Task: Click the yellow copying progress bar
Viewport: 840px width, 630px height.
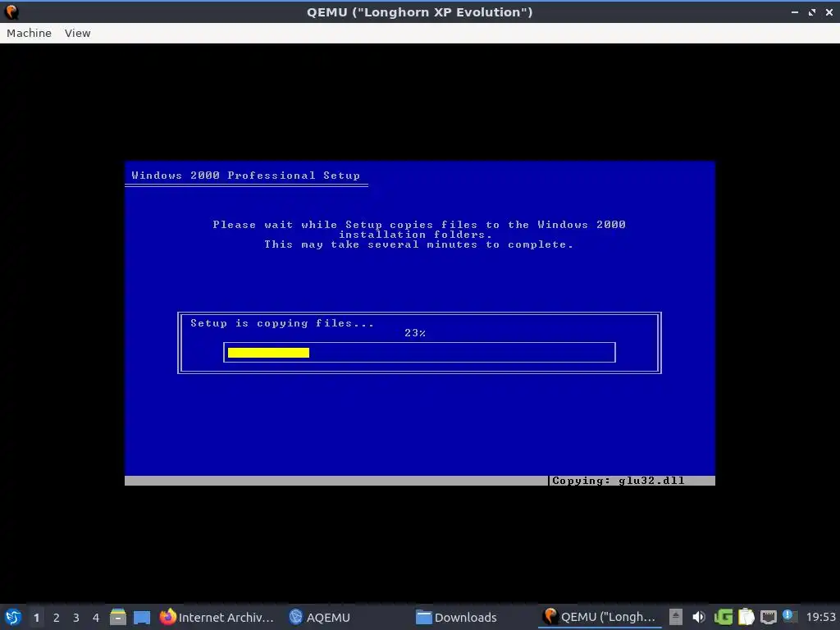Action: pyautogui.click(x=268, y=353)
